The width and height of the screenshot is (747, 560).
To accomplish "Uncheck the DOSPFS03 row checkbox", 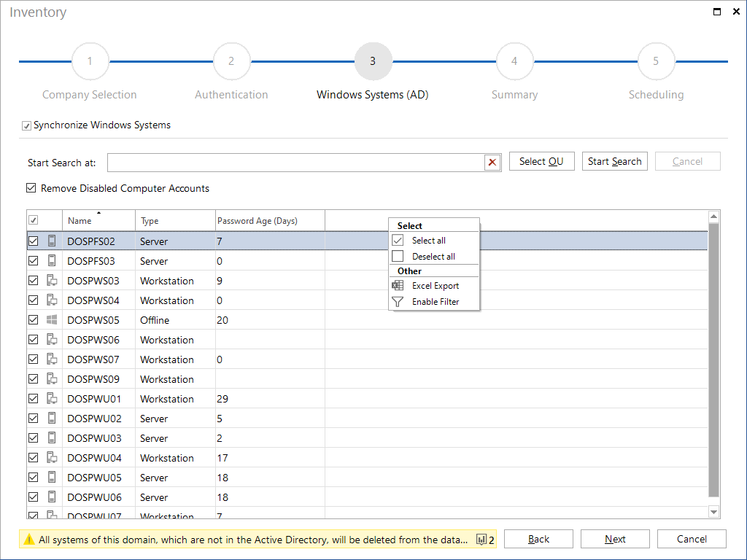I will pos(34,260).
